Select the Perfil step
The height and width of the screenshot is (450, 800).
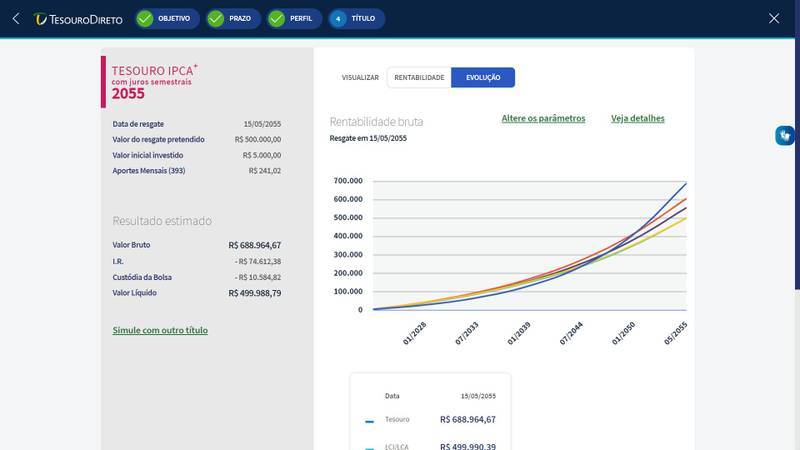tap(293, 19)
